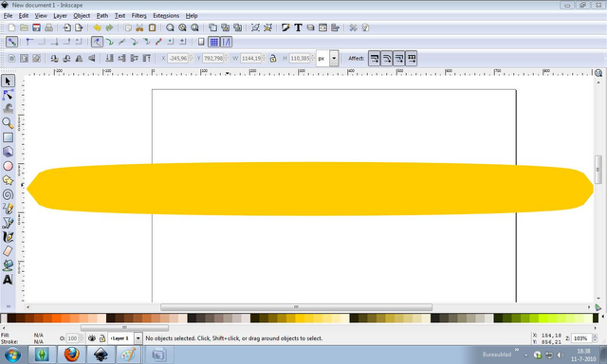
Task: Click the zoom percentage field
Action: [580, 338]
